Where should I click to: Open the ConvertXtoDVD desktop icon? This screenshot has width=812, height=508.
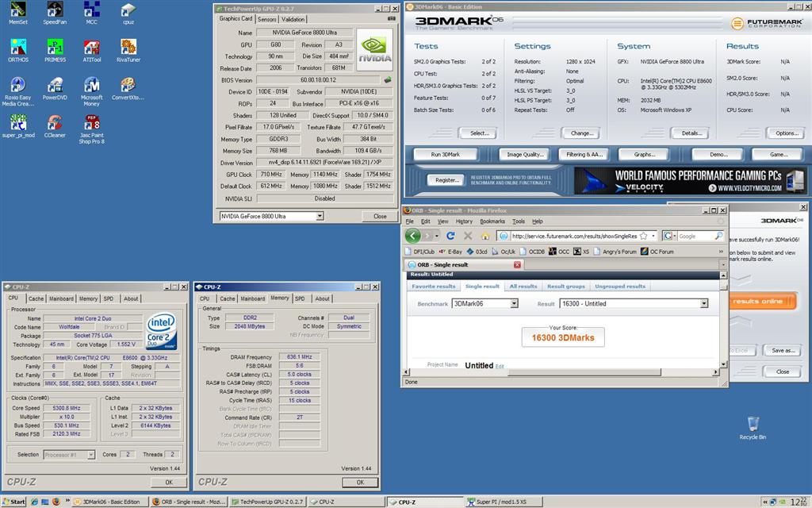click(x=128, y=88)
